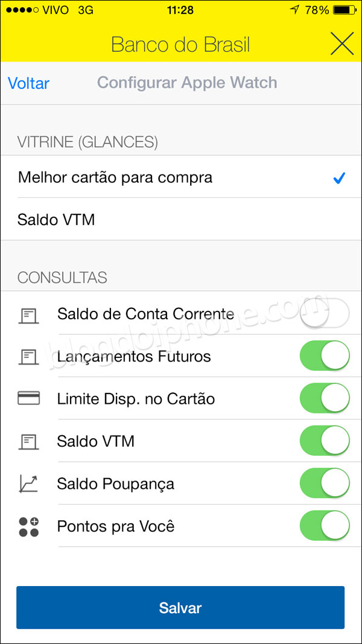
Task: Close the Banco do Brasil screen with X
Action: coord(342,43)
